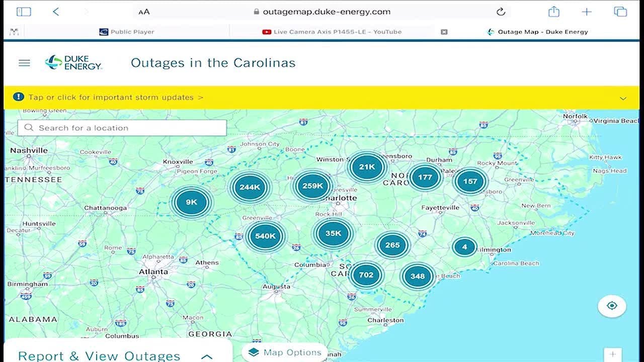Add a new tab with plus icon
This screenshot has width=644, height=362.
point(587,12)
